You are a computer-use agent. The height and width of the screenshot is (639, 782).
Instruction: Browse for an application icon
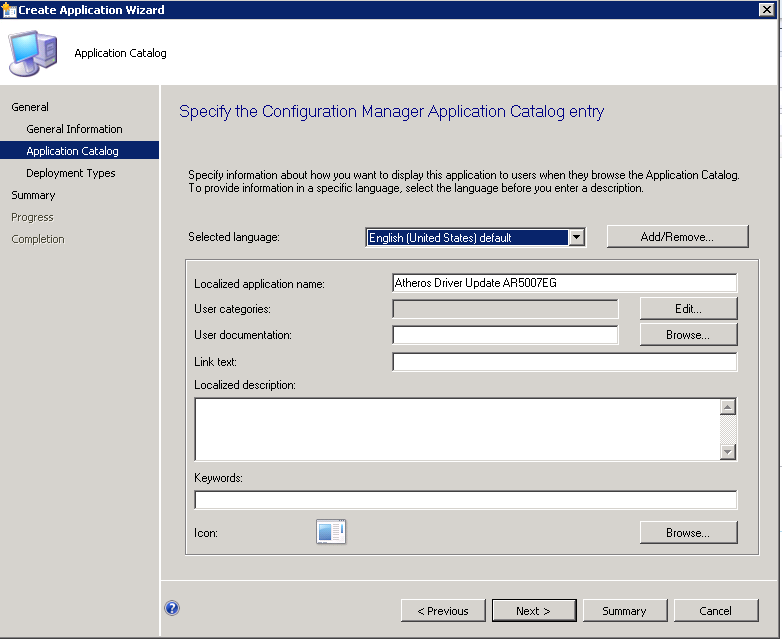[688, 533]
